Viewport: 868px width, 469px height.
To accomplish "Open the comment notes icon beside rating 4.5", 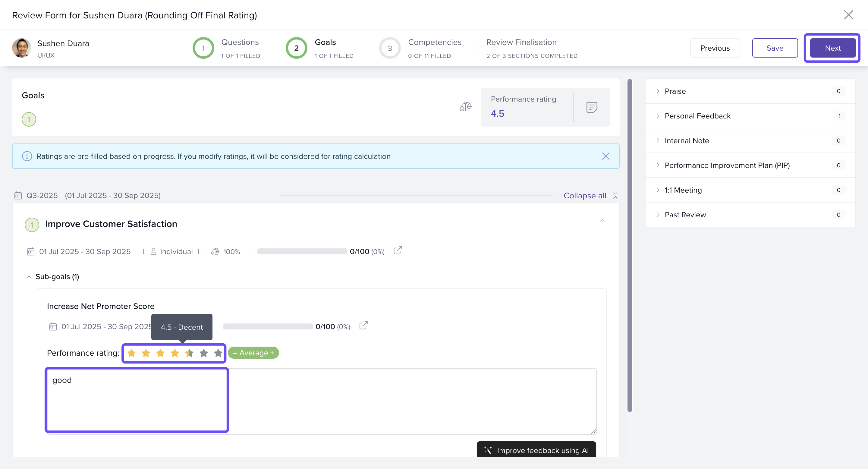I will 591,107.
